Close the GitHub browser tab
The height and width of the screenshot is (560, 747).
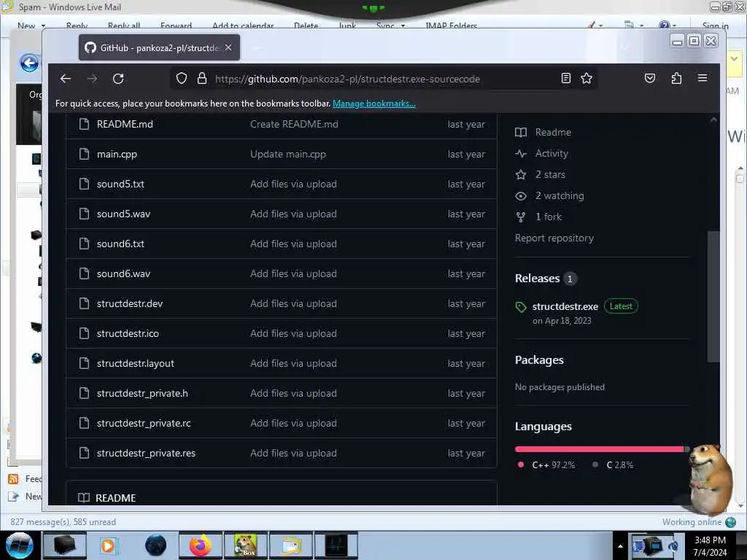pyautogui.click(x=228, y=47)
